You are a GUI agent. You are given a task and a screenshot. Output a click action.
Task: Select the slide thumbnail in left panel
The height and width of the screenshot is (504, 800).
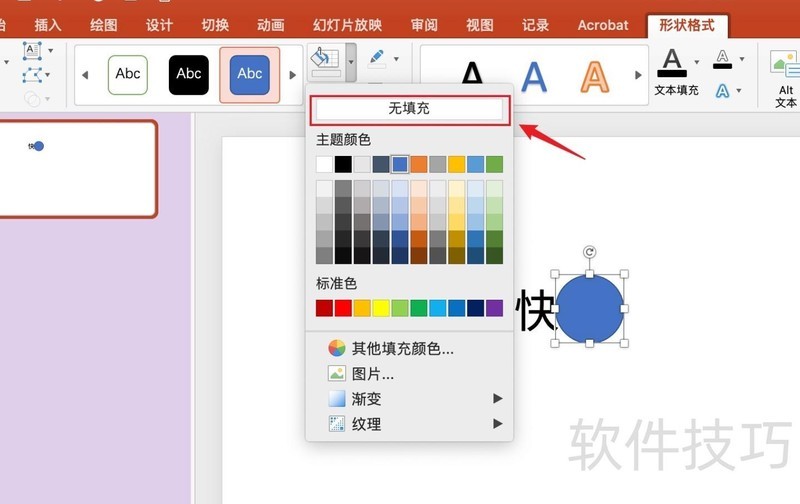coord(77,169)
